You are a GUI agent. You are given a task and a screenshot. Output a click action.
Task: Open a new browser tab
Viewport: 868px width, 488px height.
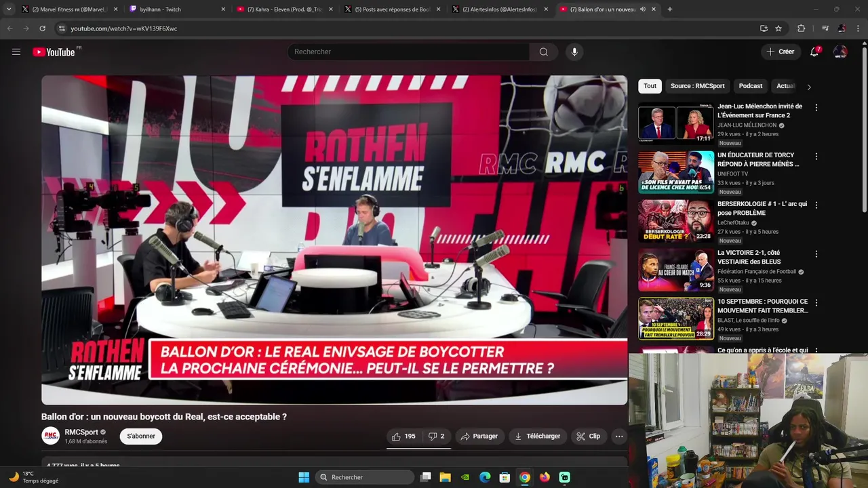coord(669,9)
